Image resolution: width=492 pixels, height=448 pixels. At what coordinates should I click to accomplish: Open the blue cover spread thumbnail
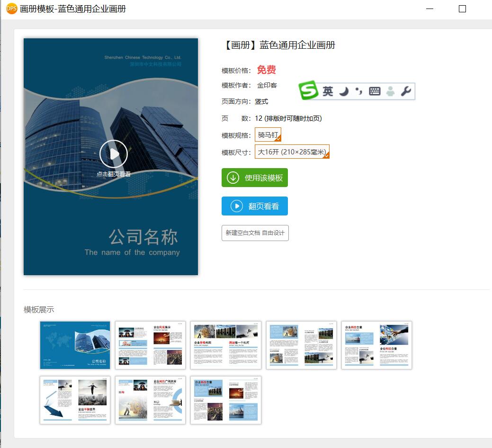pos(75,345)
